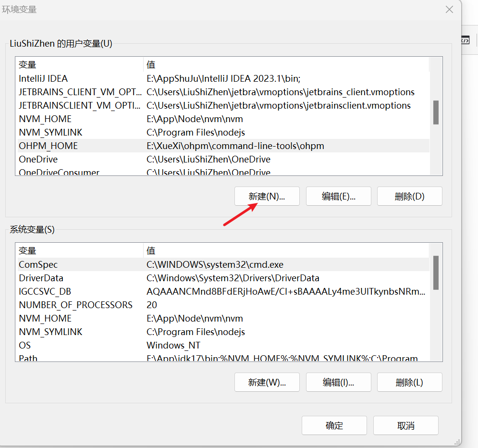Cancel with the 取消 button

406,425
